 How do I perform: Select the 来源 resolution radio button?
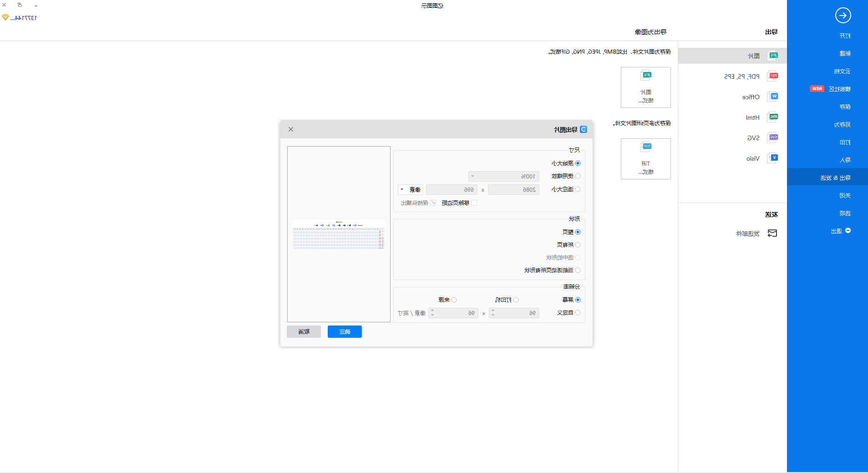point(454,300)
